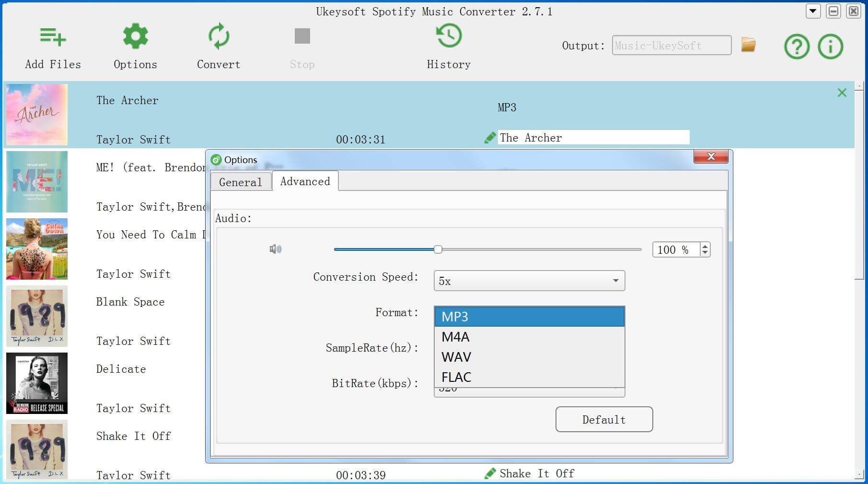This screenshot has height=484, width=868.
Task: Remove The Archer track with X
Action: tap(842, 93)
